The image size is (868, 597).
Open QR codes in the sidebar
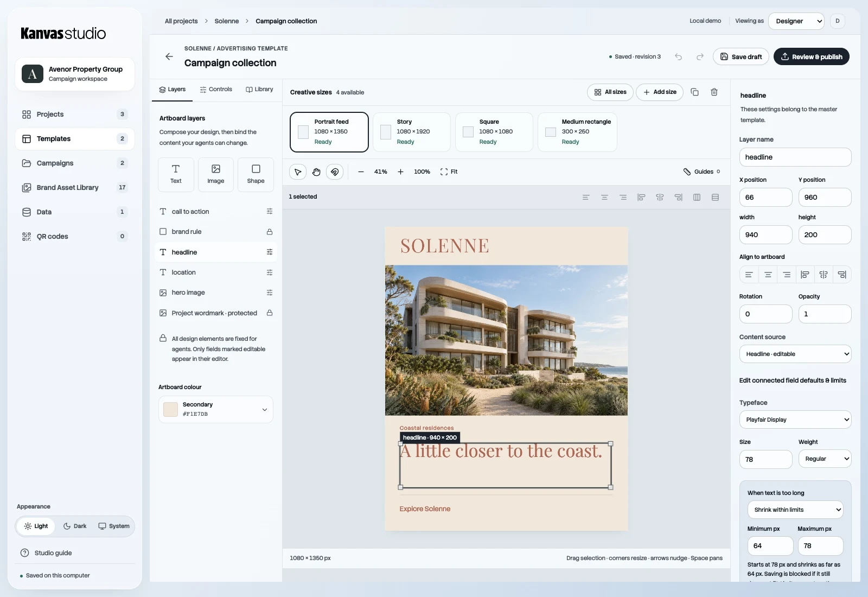(x=75, y=237)
